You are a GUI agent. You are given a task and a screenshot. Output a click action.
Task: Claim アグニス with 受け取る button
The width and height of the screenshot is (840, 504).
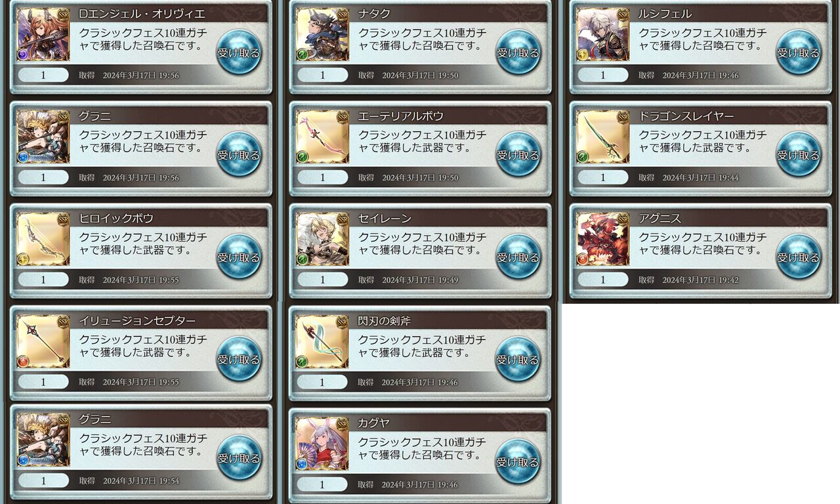[798, 257]
